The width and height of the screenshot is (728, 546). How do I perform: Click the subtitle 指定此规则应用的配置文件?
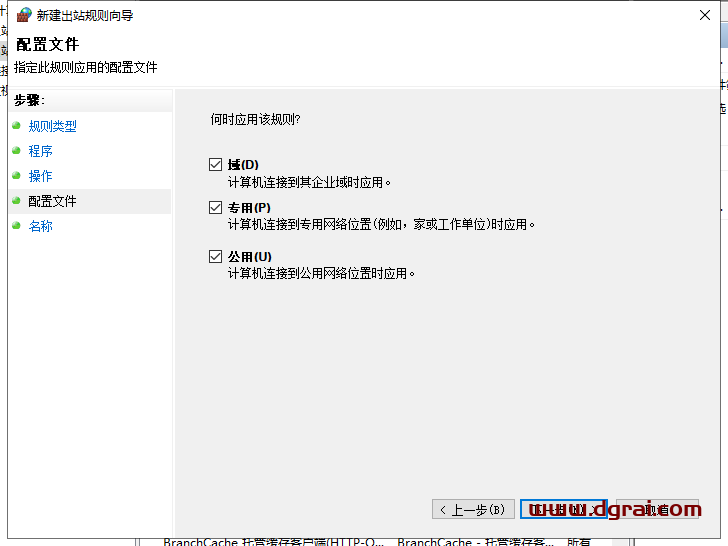[86, 67]
